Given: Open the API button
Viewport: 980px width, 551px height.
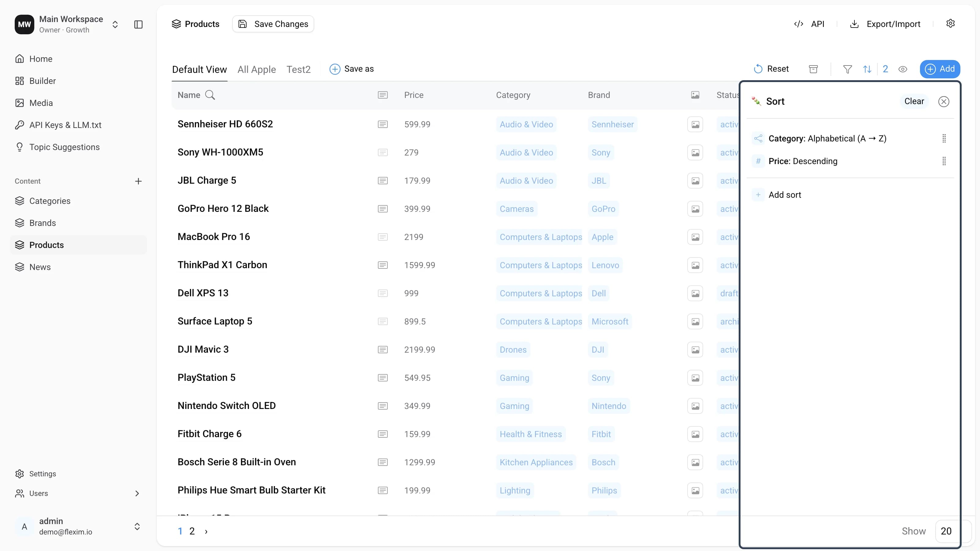Looking at the screenshot, I should pyautogui.click(x=809, y=24).
